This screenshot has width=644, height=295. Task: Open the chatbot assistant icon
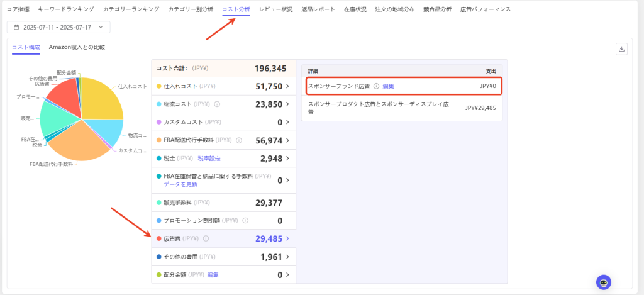(604, 282)
